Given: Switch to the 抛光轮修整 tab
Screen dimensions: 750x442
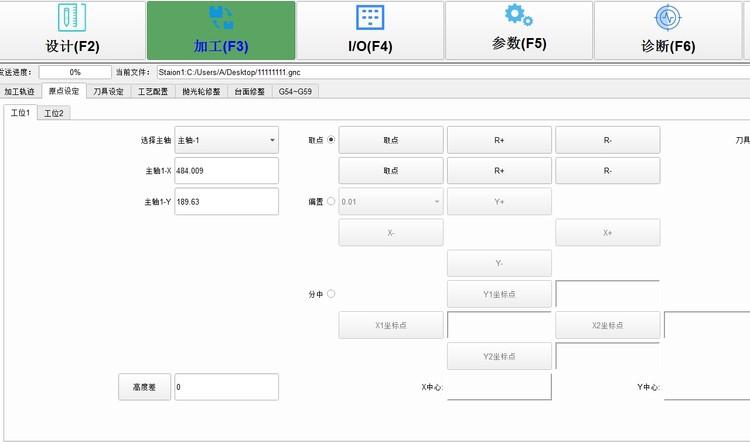Looking at the screenshot, I should click(201, 91).
